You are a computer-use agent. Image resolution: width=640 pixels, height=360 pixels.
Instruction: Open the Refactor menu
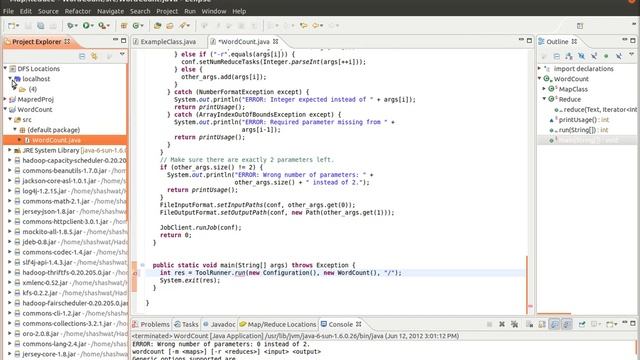(78, 11)
